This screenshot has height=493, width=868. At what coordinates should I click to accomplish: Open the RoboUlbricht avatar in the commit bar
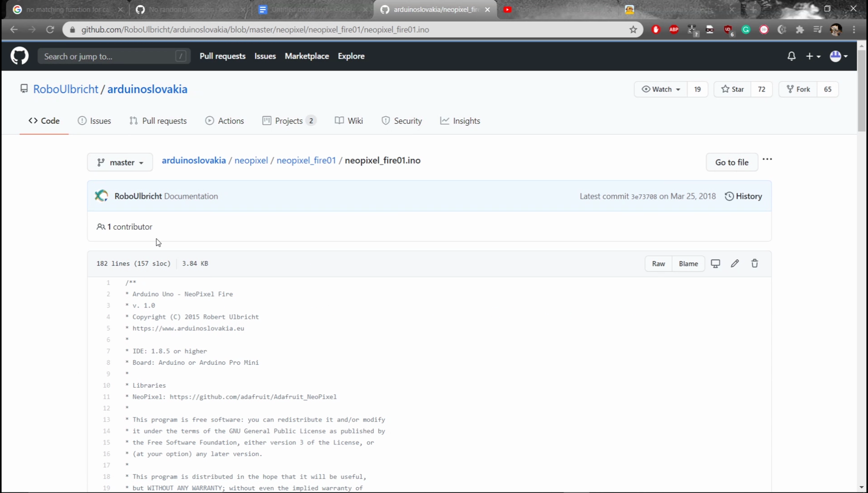click(101, 196)
